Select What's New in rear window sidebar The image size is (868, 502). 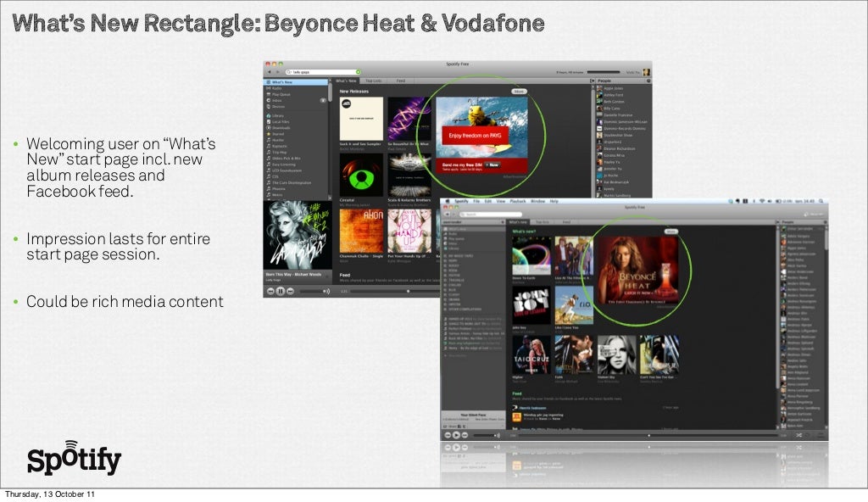click(296, 82)
